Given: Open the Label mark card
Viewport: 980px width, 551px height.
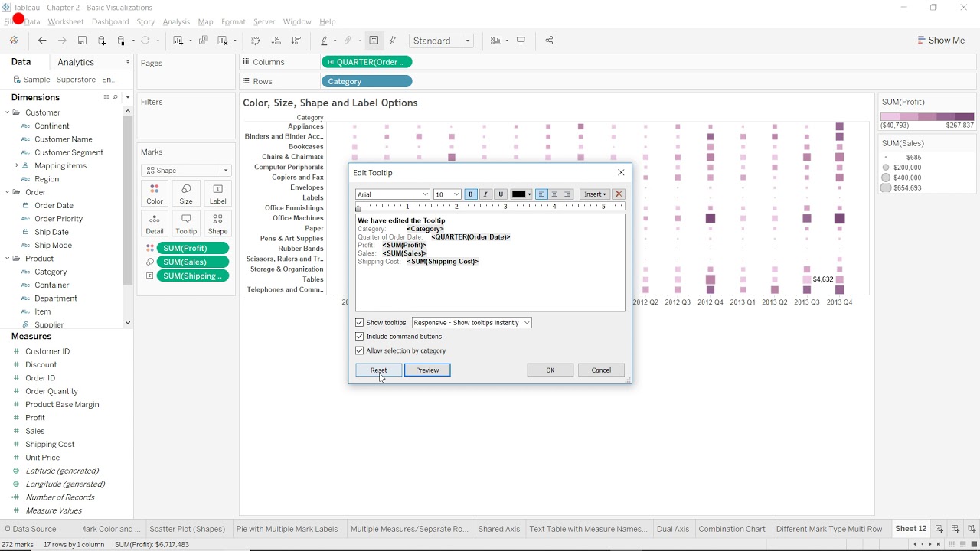Looking at the screenshot, I should click(217, 194).
